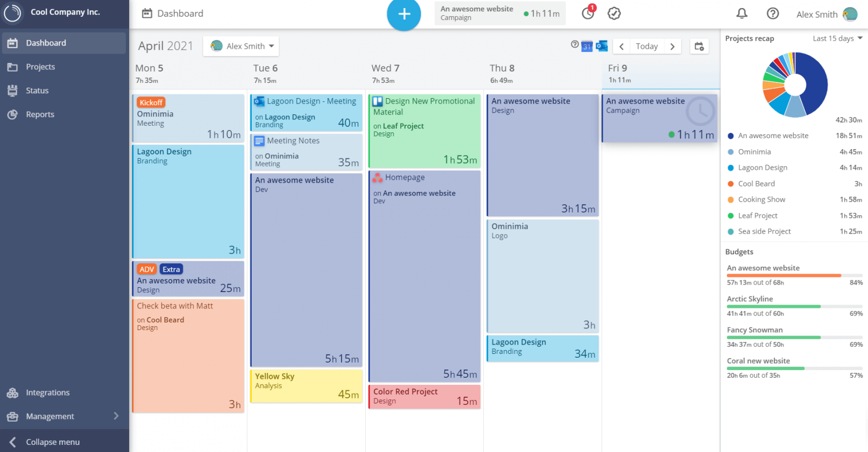Go to Today in the calendar
Viewport: 868px width, 452px height.
coord(647,47)
